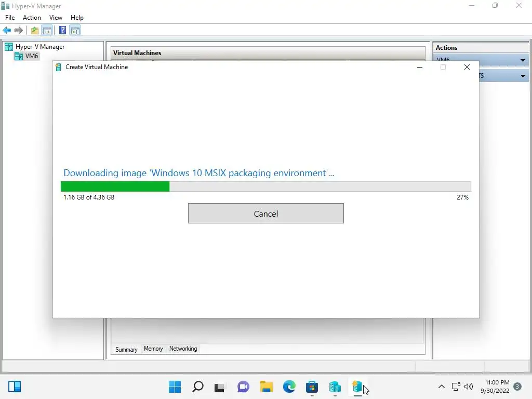Image resolution: width=532 pixels, height=399 pixels.
Task: Cancel the image download
Action: point(265,214)
